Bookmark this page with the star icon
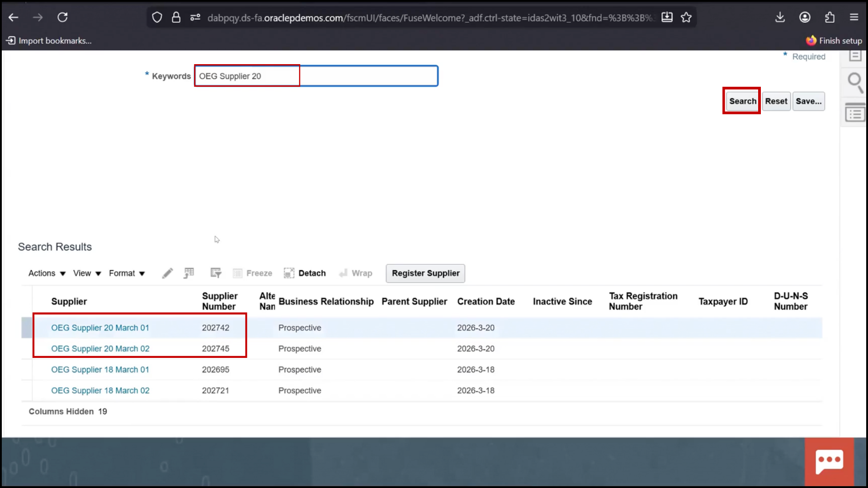 coord(686,18)
